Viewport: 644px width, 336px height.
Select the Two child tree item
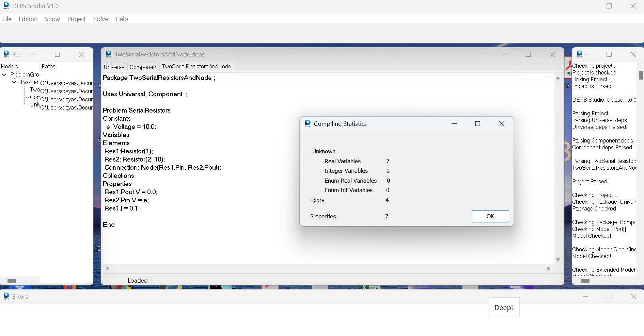[x=35, y=89]
